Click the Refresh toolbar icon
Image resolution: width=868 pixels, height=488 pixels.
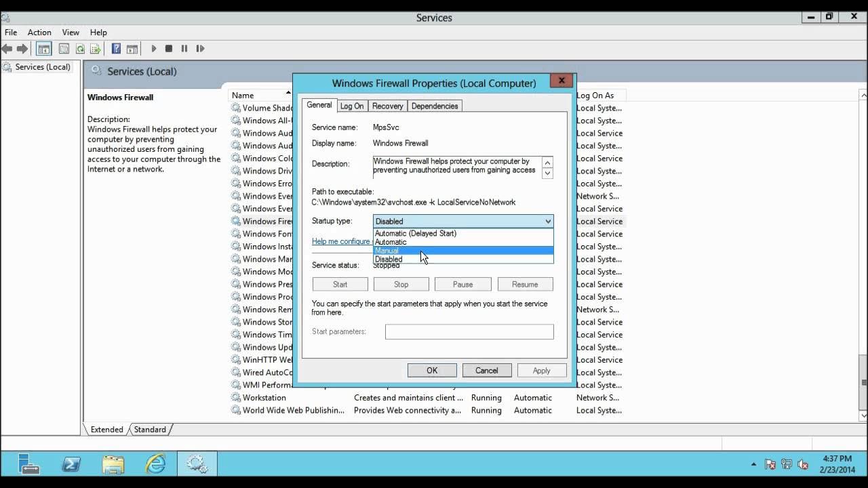[x=80, y=49]
